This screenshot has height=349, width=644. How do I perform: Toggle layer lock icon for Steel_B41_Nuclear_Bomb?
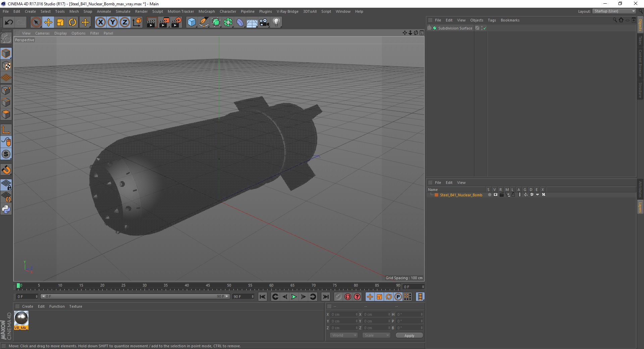click(x=513, y=195)
